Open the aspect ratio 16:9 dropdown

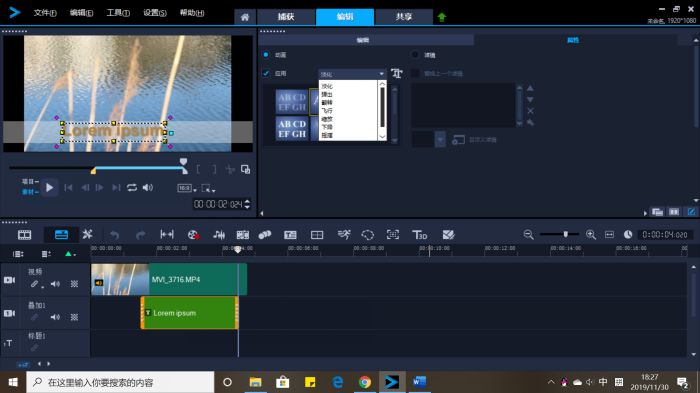(187, 188)
